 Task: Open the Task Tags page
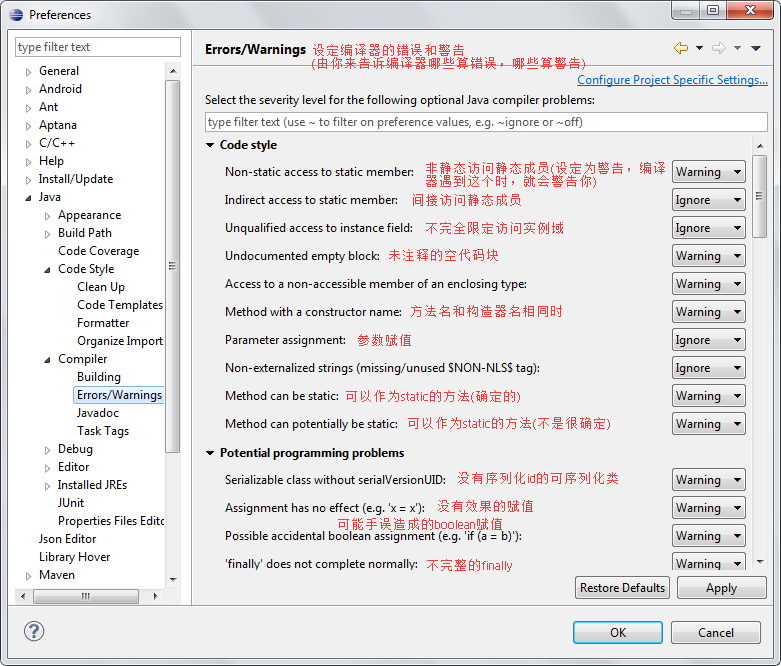(x=103, y=431)
